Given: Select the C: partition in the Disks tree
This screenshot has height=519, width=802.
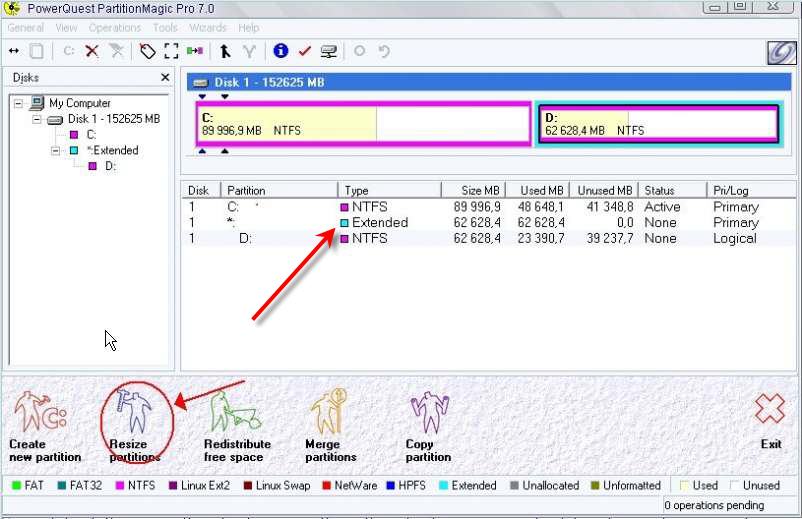Looking at the screenshot, I should (x=91, y=135).
